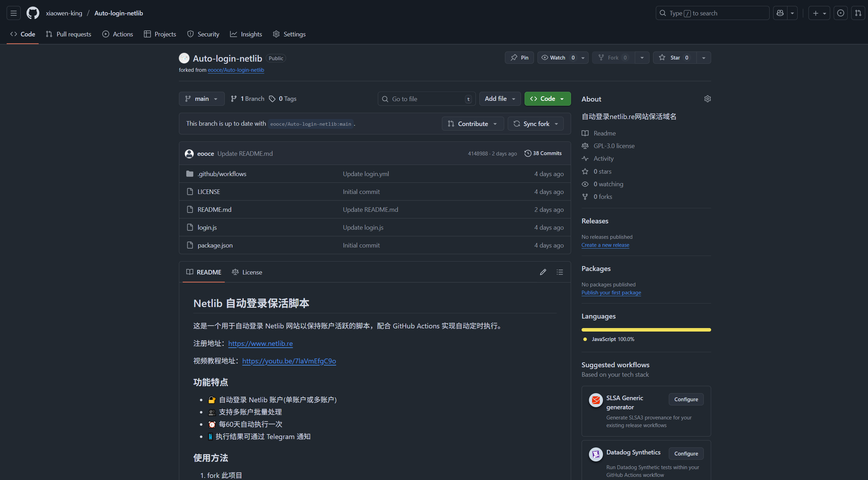This screenshot has height=480, width=868.
Task: Click the About settings gear icon
Action: coord(707,99)
